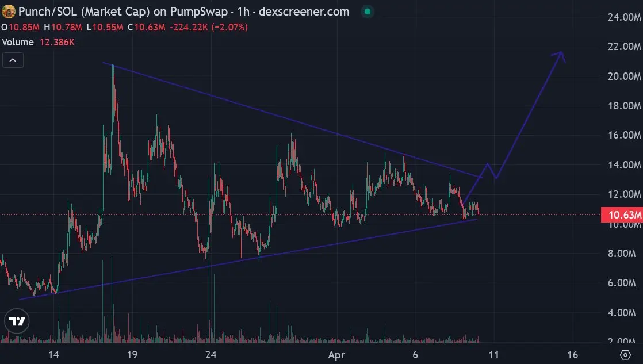Collapse the legend with the chevron button

13,60
